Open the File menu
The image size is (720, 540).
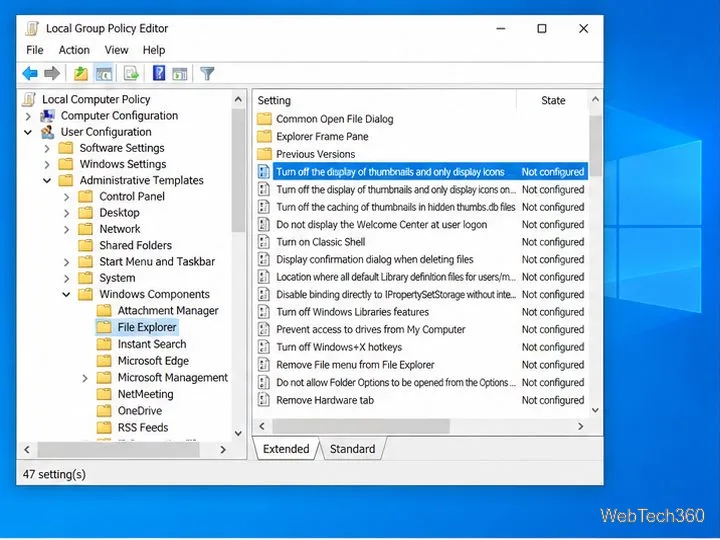tap(35, 50)
